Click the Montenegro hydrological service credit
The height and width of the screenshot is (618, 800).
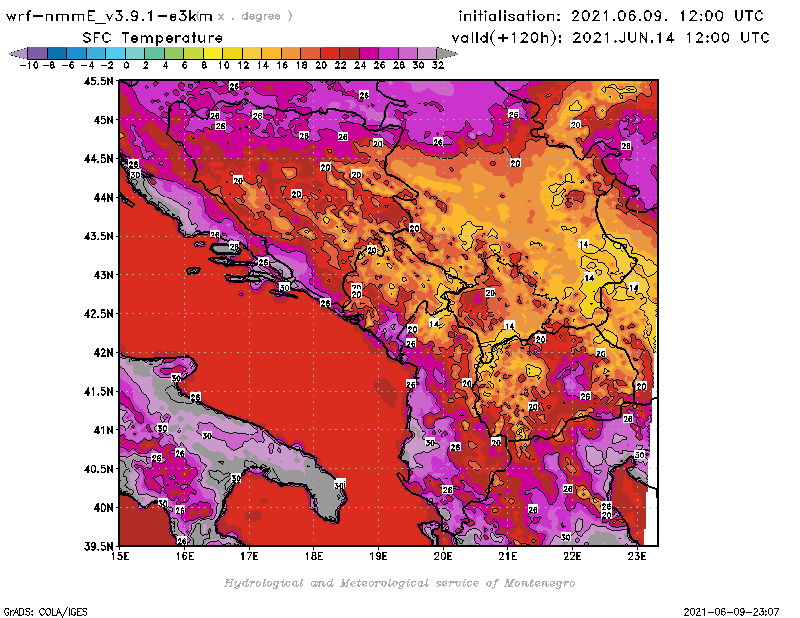(399, 583)
